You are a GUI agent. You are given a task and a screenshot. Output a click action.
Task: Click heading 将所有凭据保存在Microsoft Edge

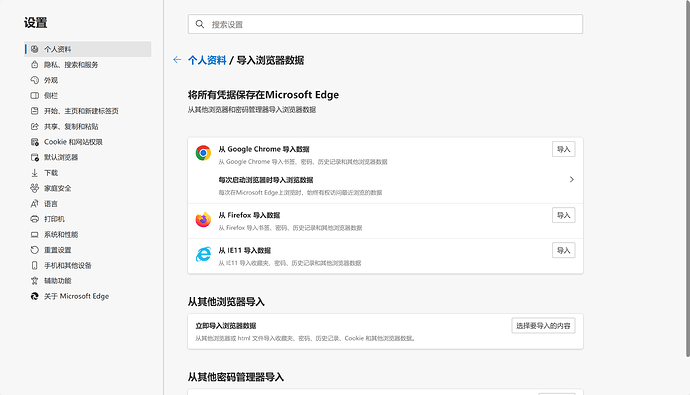[263, 95]
